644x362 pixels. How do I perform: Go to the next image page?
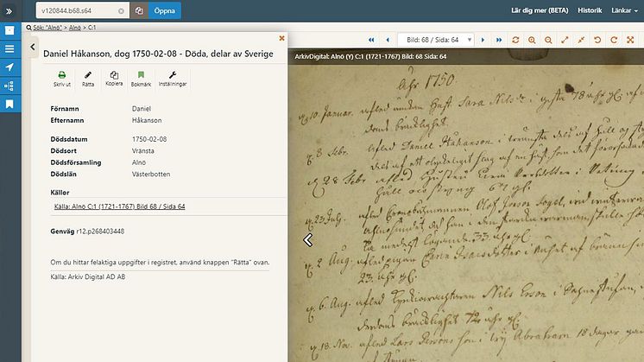tap(484, 40)
